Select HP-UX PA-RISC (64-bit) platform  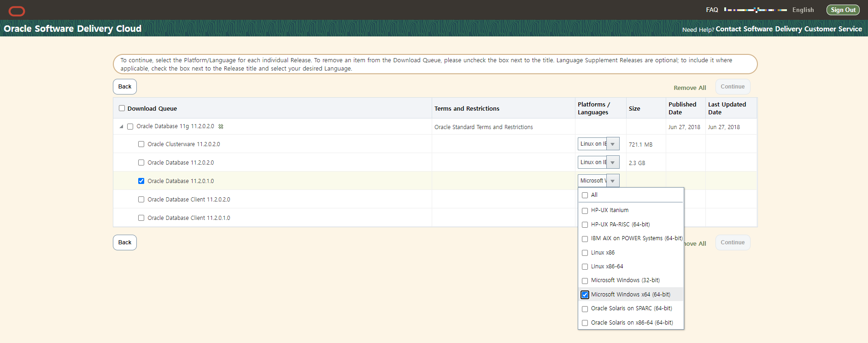[585, 225]
